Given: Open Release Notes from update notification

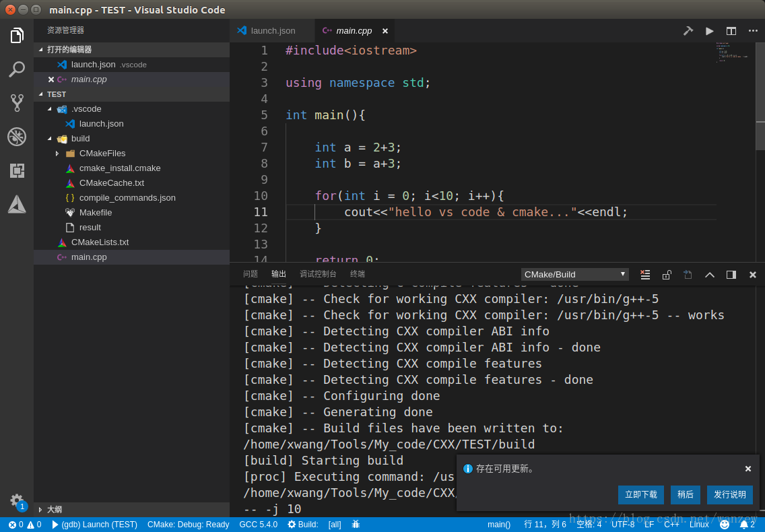Looking at the screenshot, I should click(x=729, y=495).
